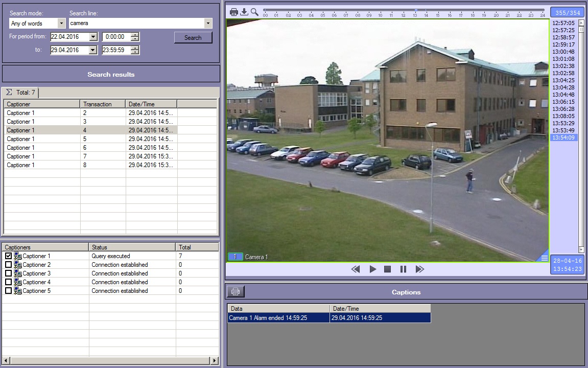The height and width of the screenshot is (368, 588).
Task: Print captions using Captions panel printer icon
Action: 236,292
